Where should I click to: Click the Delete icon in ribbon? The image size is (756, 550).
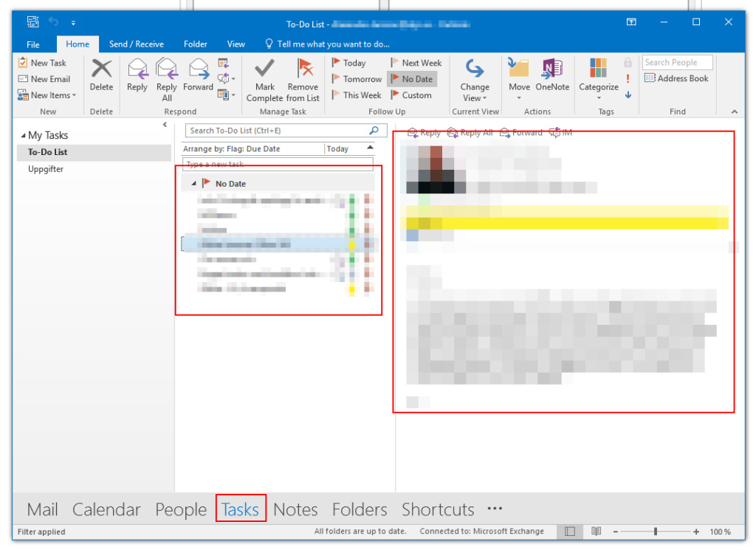coord(101,70)
